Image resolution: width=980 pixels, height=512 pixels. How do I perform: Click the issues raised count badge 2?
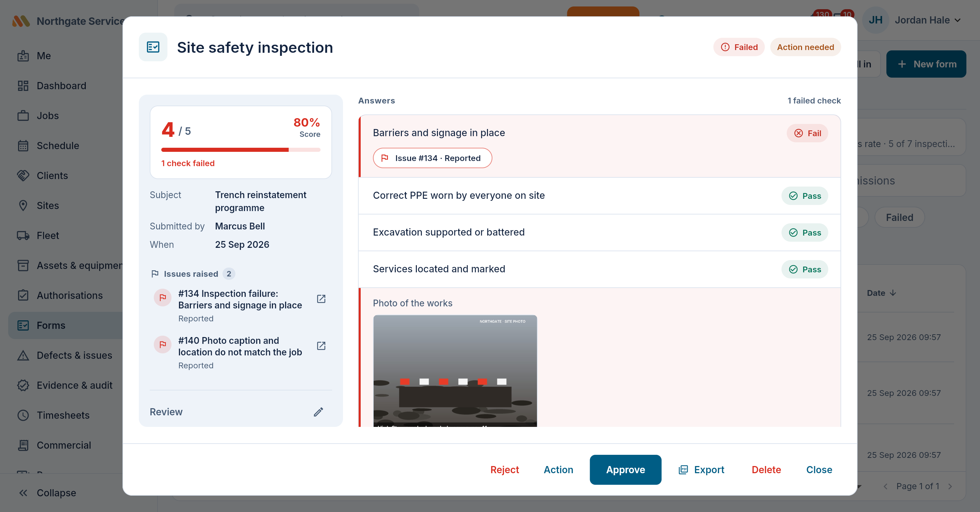(229, 274)
